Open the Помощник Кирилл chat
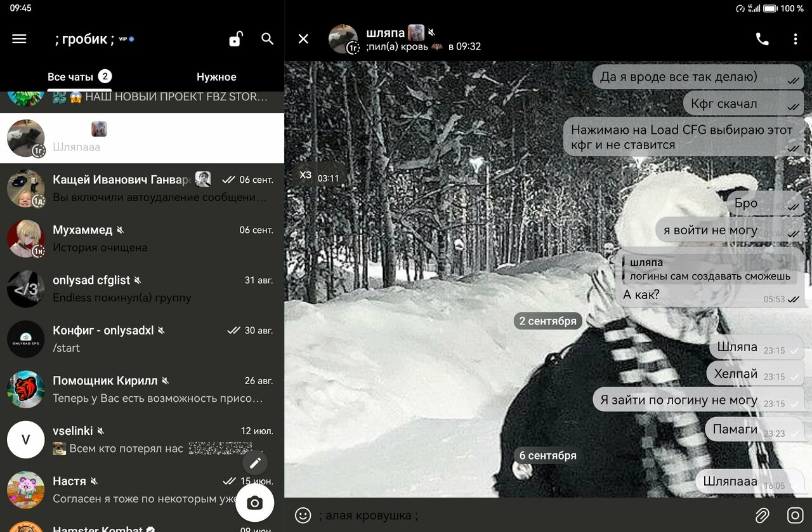Screen dimensions: 812x532 [142, 389]
